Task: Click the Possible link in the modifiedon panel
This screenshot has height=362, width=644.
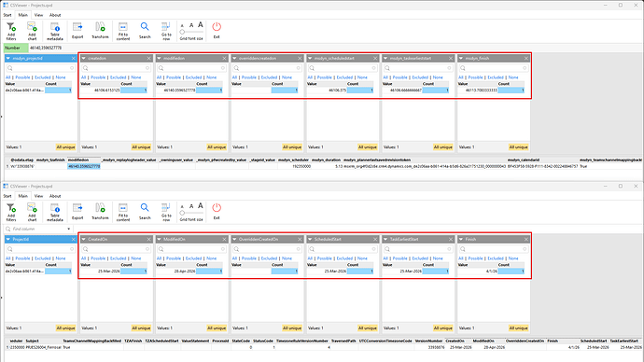Action: pos(174,77)
